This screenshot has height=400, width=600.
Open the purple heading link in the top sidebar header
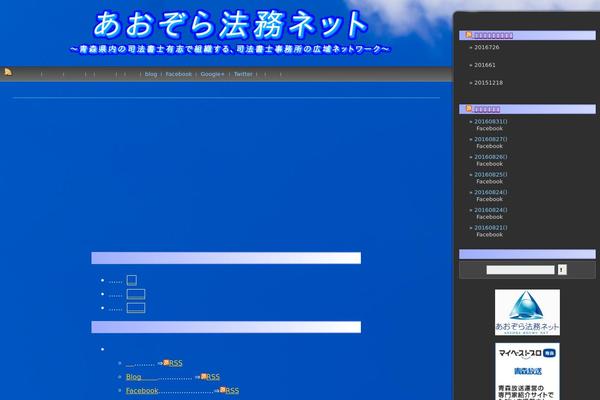493,36
